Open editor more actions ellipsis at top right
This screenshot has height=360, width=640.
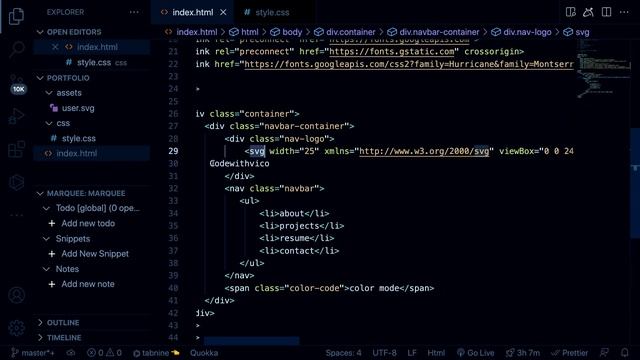[x=624, y=12]
